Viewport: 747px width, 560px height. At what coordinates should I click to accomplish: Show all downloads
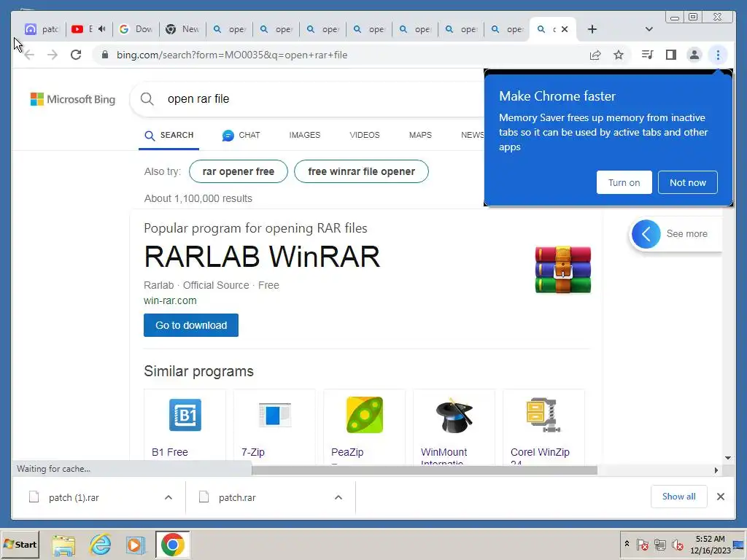pos(679,497)
